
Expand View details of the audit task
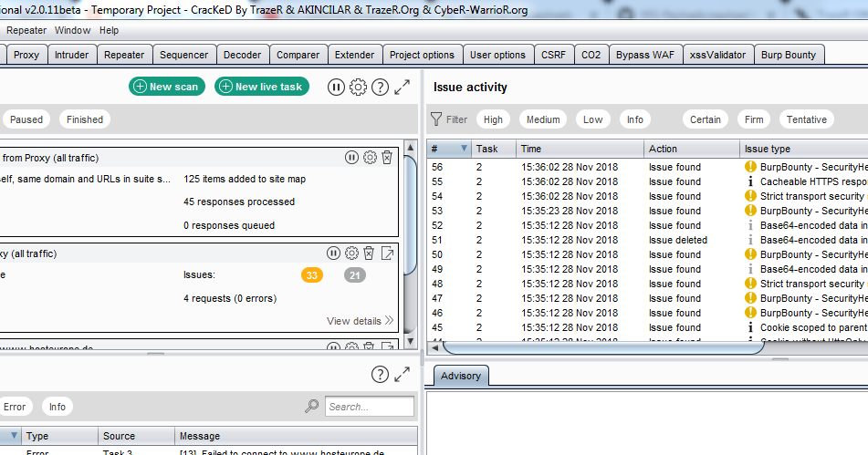point(360,321)
